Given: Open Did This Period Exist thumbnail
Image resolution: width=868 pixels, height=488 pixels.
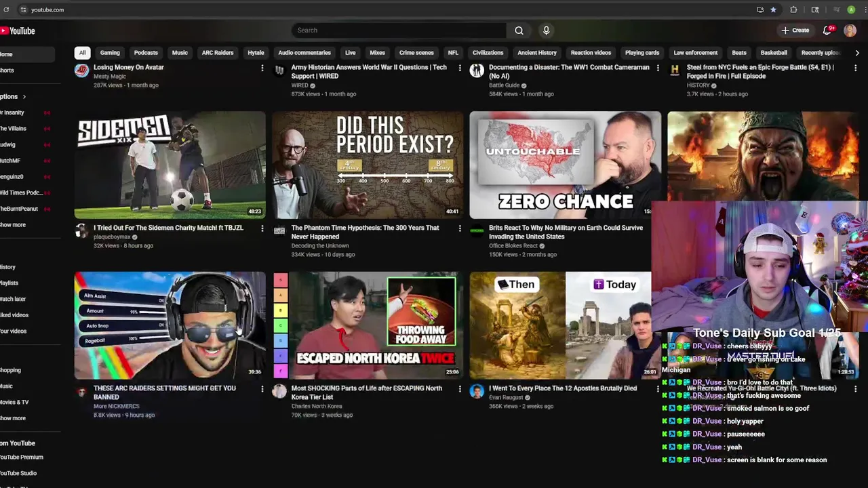Looking at the screenshot, I should pyautogui.click(x=368, y=165).
